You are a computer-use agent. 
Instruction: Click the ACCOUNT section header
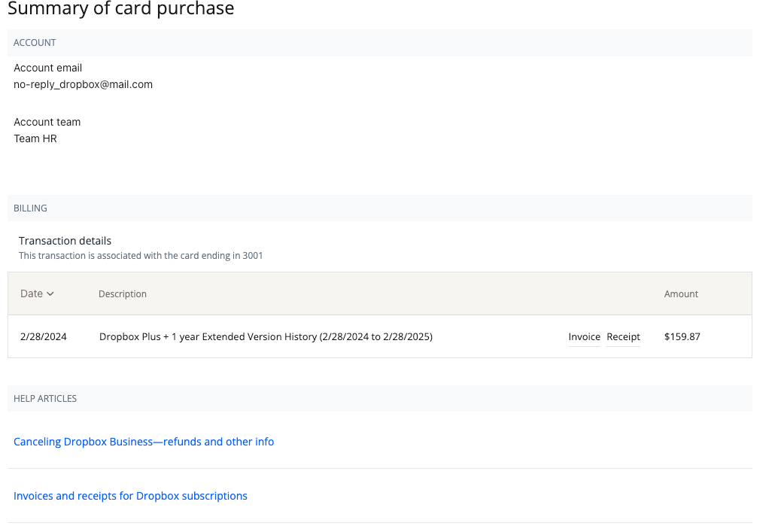pyautogui.click(x=35, y=43)
